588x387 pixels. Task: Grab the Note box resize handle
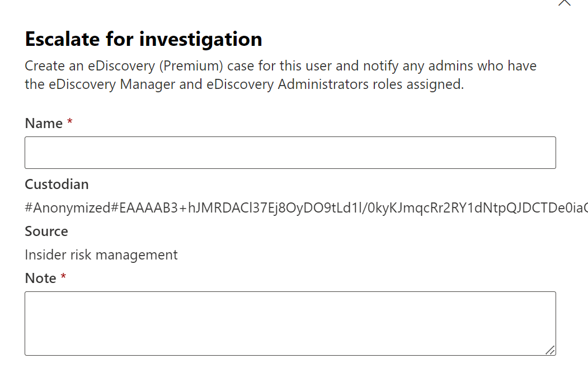(550, 350)
